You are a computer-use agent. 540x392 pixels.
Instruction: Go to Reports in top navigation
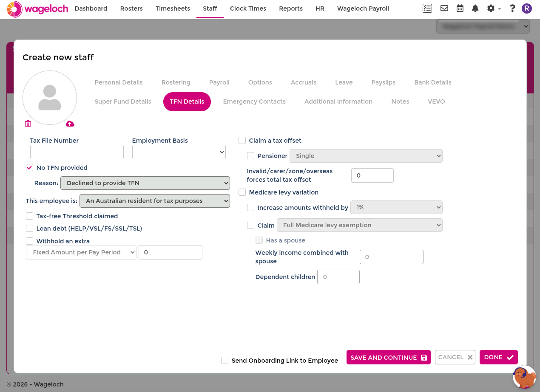coord(291,8)
